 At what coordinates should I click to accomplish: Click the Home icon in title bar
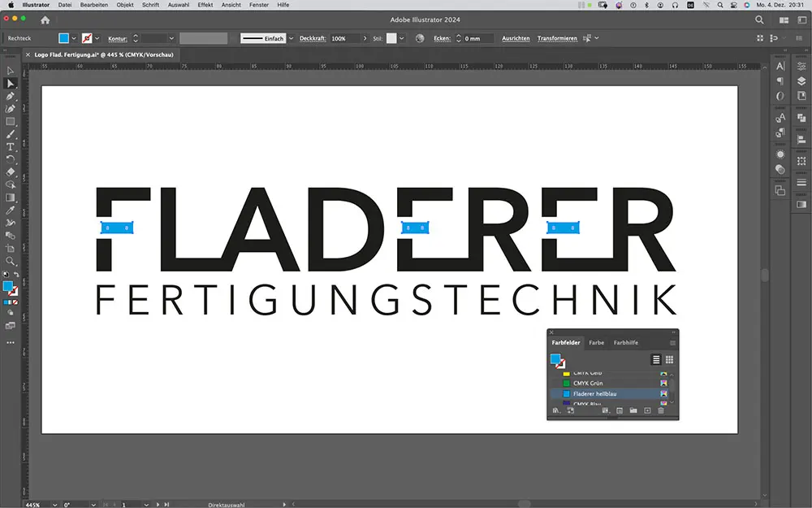[x=45, y=20]
